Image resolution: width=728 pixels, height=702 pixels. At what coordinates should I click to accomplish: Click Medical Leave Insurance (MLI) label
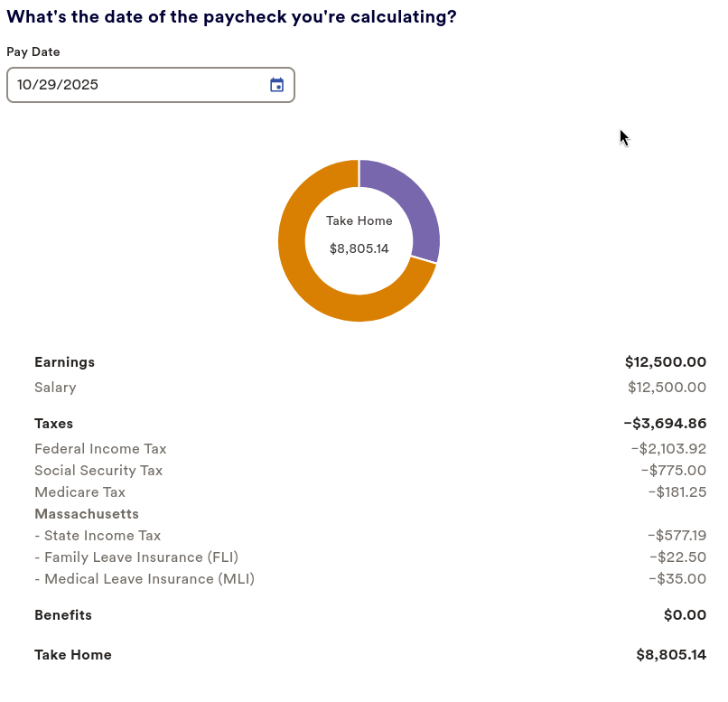[145, 579]
